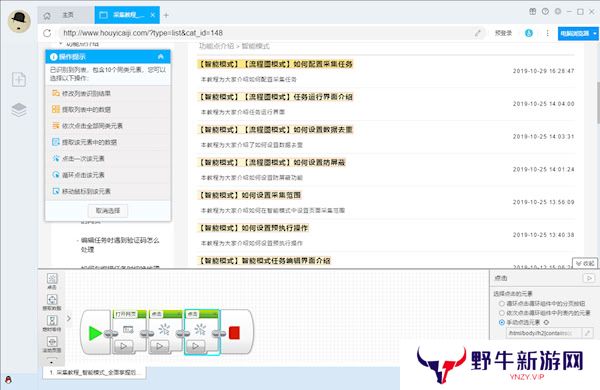
Task: Click the 取消选择 button
Action: point(108,211)
